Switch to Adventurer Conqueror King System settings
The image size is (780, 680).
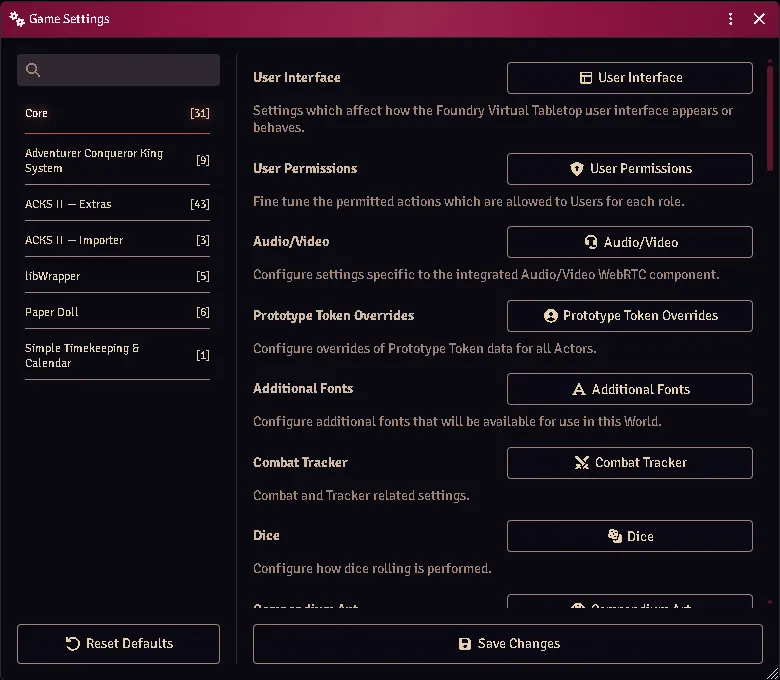pos(117,160)
